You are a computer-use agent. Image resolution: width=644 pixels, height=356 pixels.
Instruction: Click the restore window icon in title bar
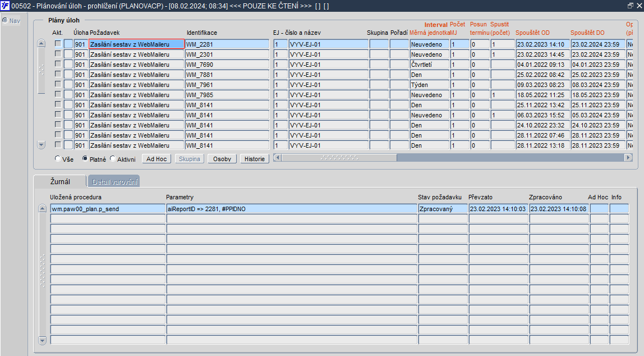pos(631,6)
